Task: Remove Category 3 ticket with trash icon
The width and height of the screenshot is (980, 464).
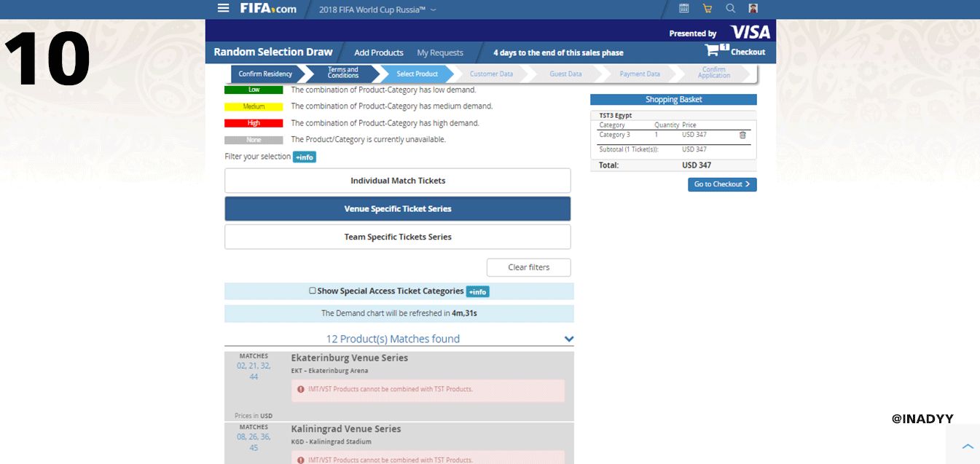Action: pyautogui.click(x=742, y=135)
